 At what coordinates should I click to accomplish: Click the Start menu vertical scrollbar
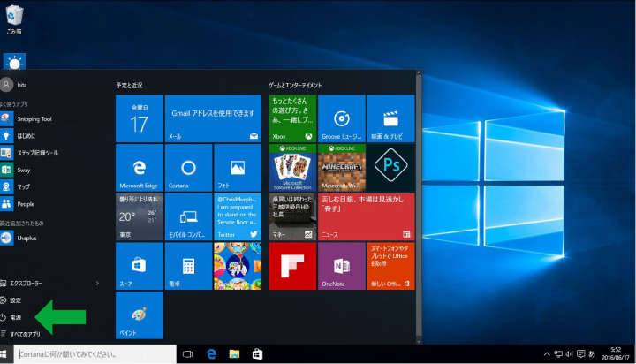tap(419, 207)
